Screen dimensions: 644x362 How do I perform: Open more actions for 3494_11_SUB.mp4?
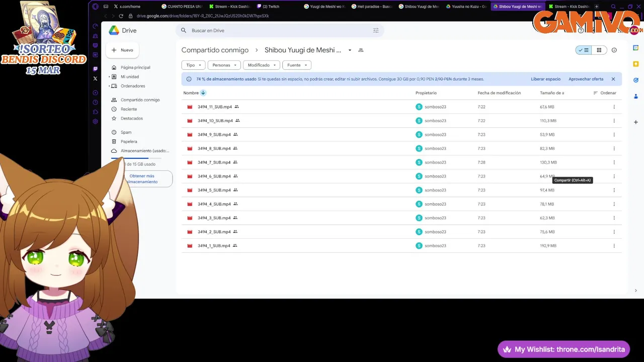[614, 107]
